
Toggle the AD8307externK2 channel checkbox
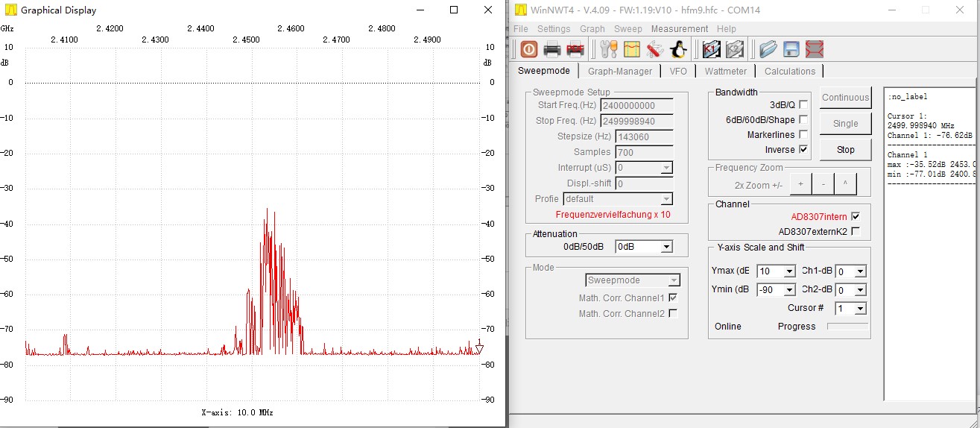coord(856,231)
